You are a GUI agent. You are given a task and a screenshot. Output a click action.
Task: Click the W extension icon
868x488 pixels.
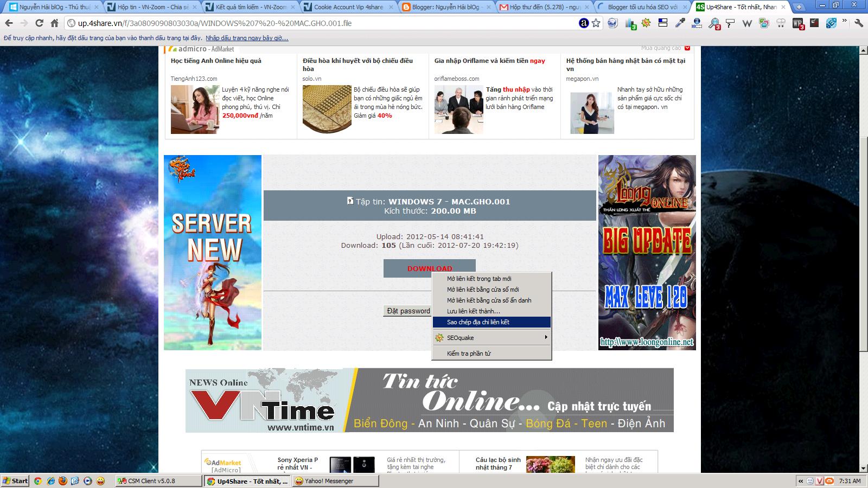tap(747, 23)
